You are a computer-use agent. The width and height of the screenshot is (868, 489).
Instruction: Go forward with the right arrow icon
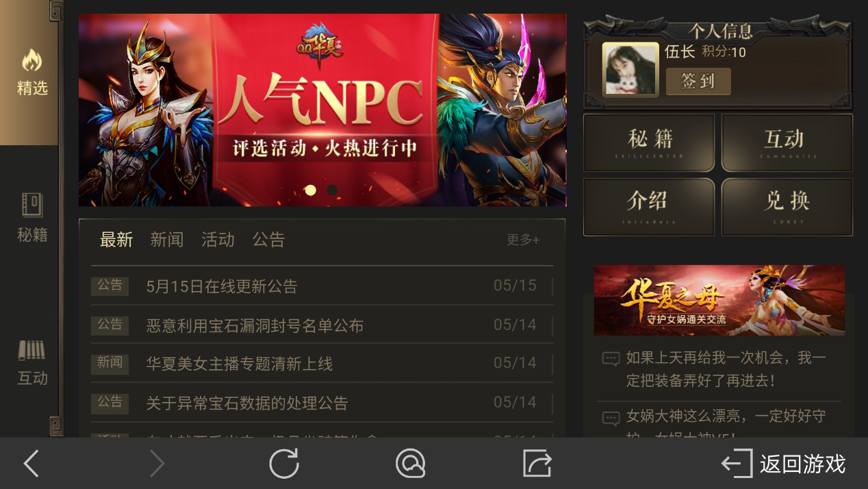click(157, 464)
